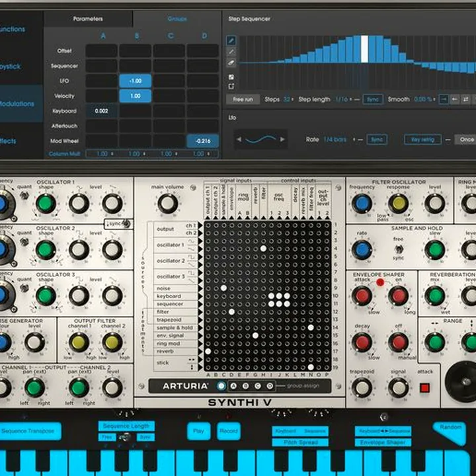Screen dimensions: 476x476
Task: Click the white pin at filter row column D
Action: pos(231,312)
